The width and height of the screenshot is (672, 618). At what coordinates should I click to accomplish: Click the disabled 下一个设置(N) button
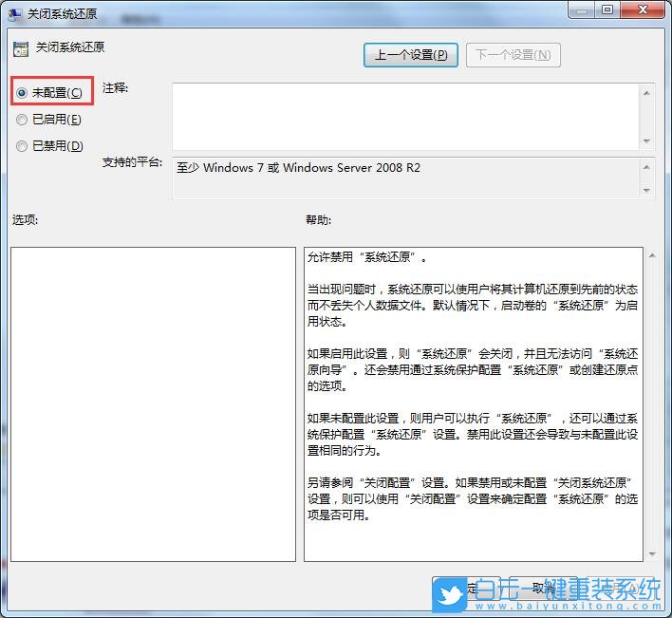click(x=513, y=55)
